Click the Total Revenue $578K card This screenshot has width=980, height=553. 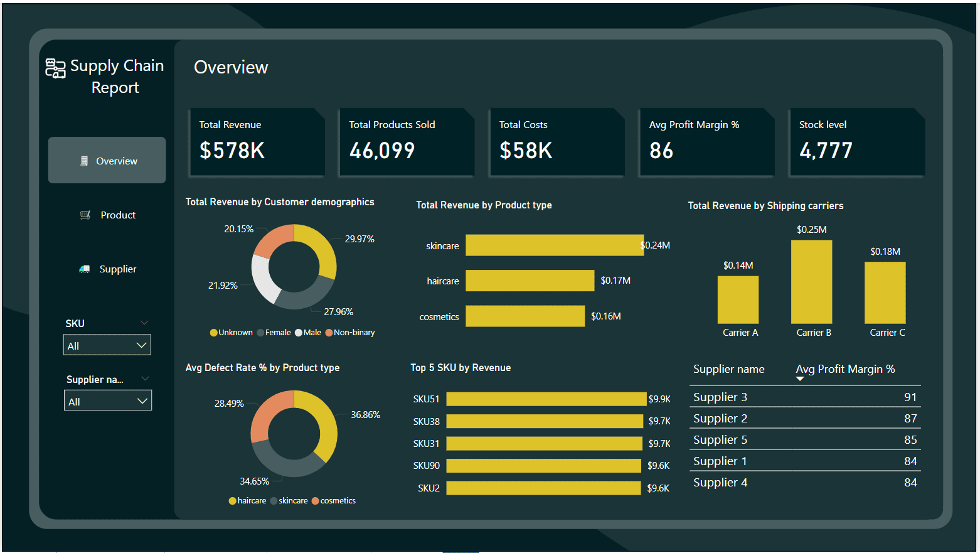[257, 142]
